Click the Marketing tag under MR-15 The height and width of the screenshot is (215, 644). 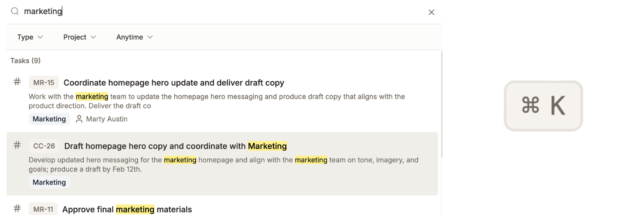click(49, 119)
